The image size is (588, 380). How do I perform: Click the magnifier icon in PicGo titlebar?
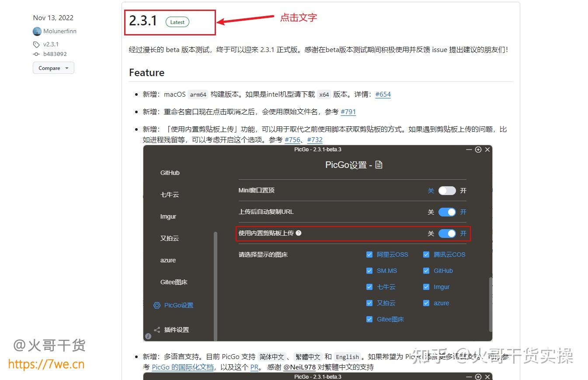(x=478, y=150)
